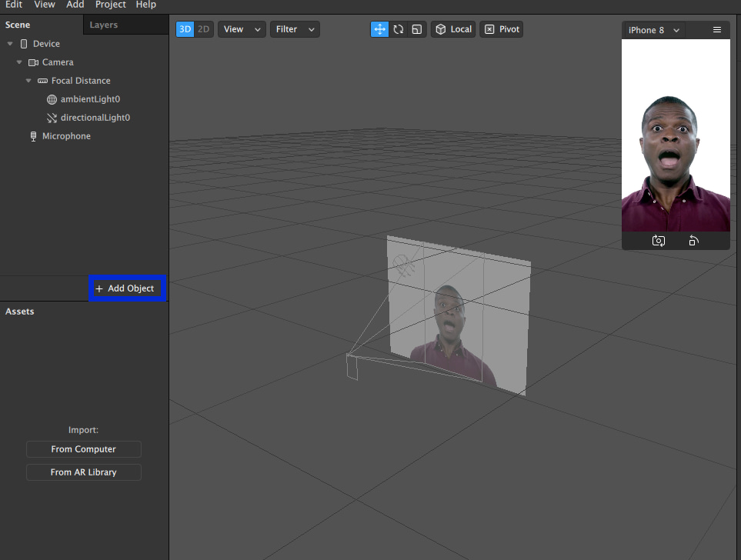Open the iPhone 8 device dropdown
741x560 pixels.
click(x=653, y=30)
